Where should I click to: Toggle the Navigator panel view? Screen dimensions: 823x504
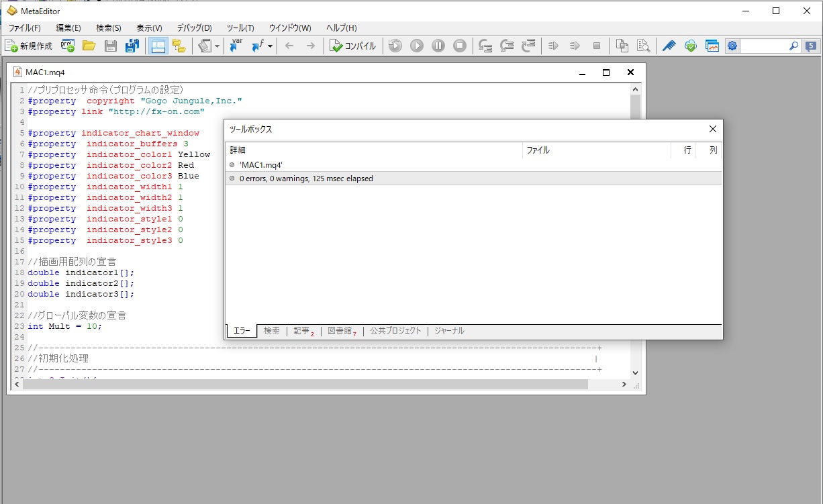click(x=158, y=46)
